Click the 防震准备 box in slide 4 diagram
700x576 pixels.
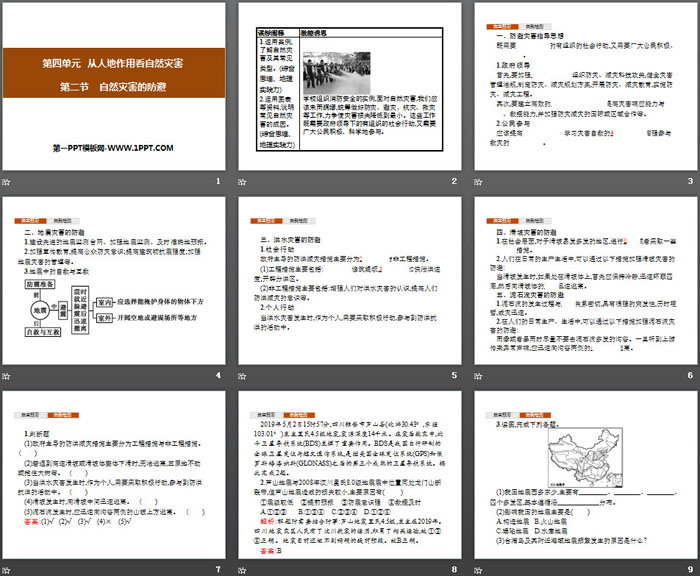(x=40, y=284)
